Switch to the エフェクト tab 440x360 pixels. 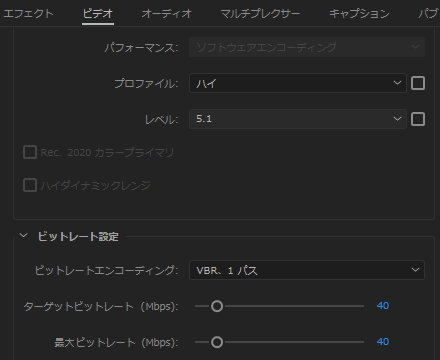click(28, 13)
